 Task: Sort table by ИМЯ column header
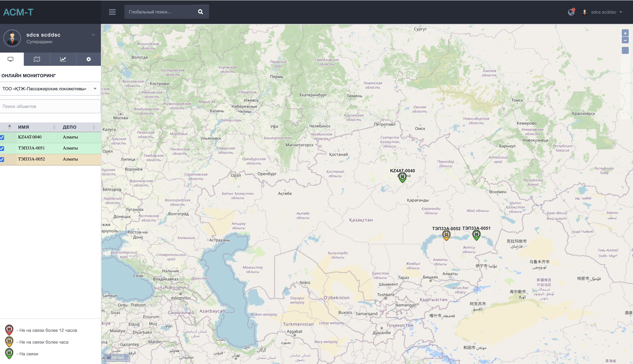pyautogui.click(x=24, y=127)
